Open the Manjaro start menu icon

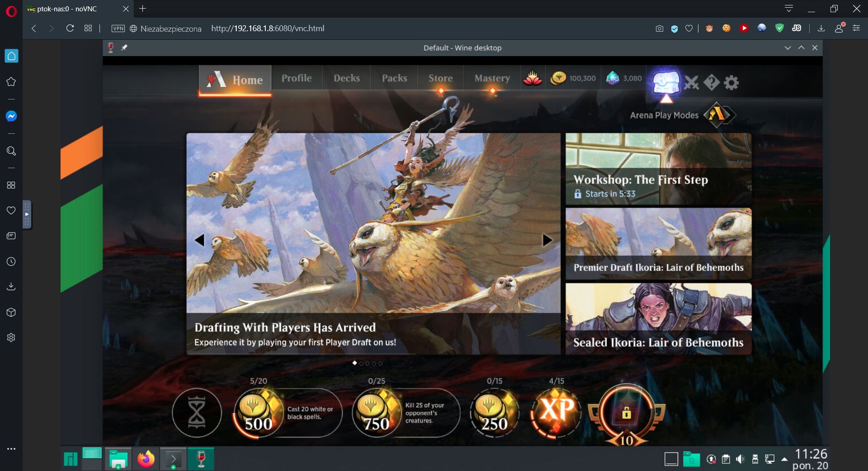[71, 459]
